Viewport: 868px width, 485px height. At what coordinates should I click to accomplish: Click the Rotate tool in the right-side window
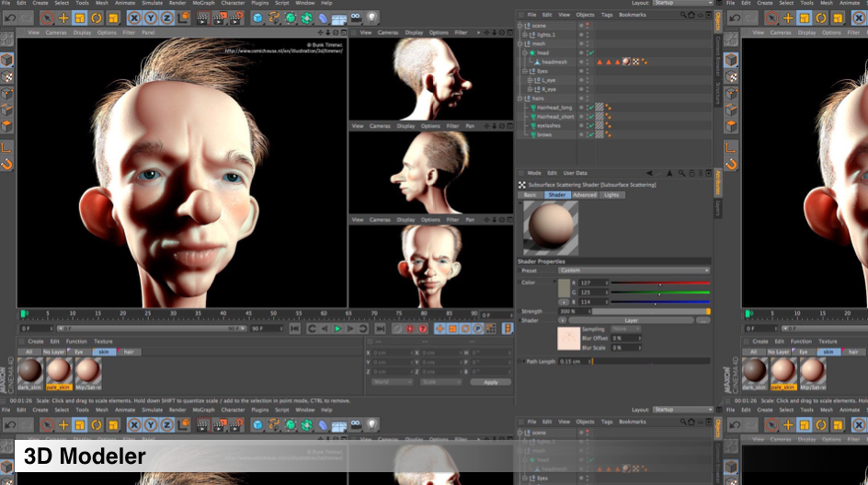click(821, 18)
